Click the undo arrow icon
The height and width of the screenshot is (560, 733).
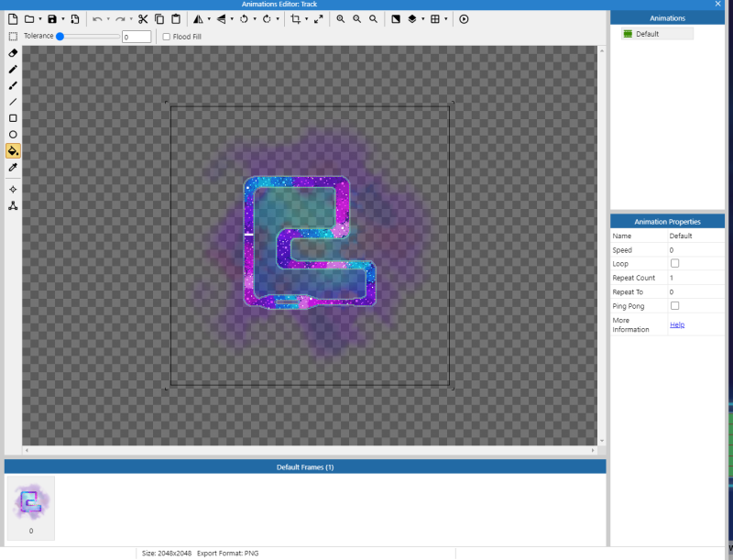click(x=97, y=19)
